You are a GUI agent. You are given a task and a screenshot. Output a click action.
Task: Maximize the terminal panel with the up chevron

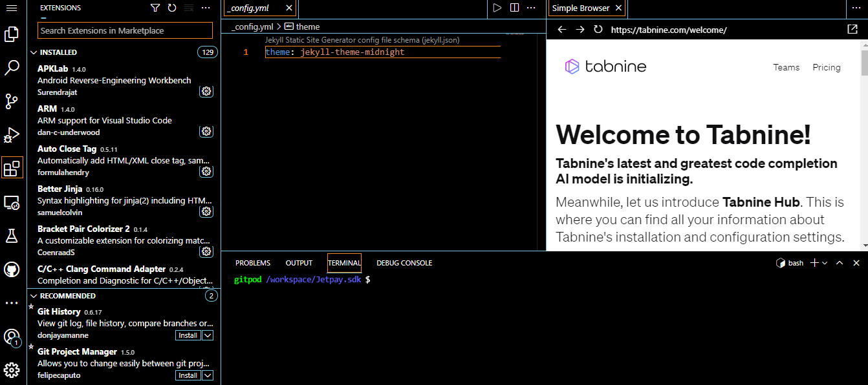pyautogui.click(x=840, y=263)
